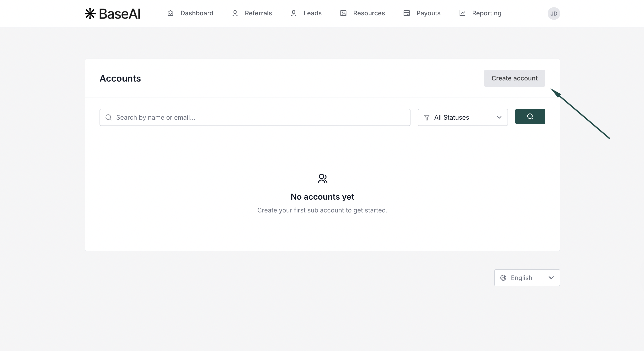Navigate to Leads in navigation
This screenshot has width=644, height=351.
click(312, 13)
